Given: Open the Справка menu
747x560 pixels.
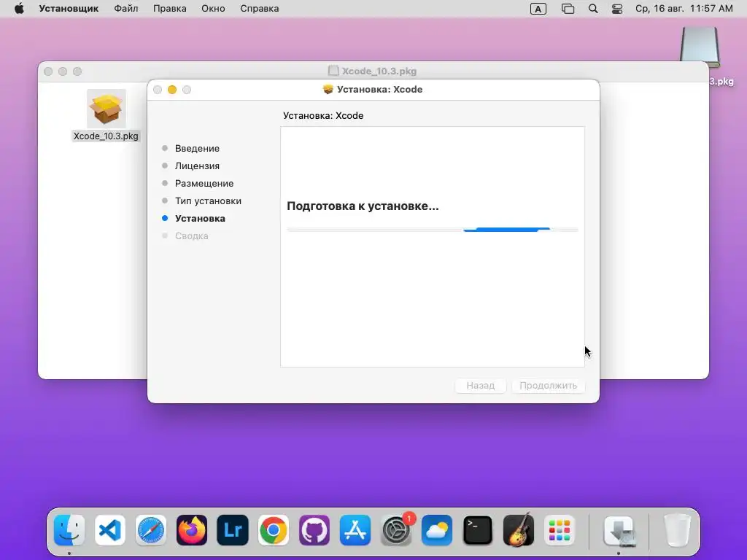Looking at the screenshot, I should [x=259, y=9].
